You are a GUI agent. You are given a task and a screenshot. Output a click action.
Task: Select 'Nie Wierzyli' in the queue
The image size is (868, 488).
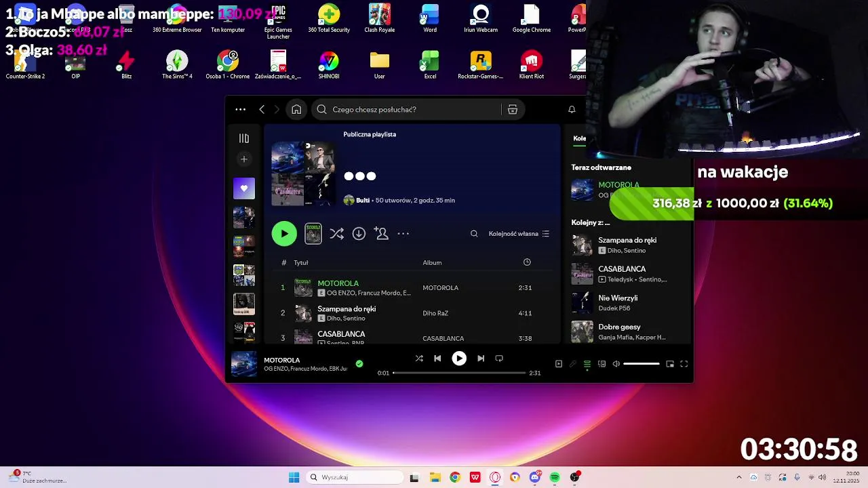coord(627,302)
